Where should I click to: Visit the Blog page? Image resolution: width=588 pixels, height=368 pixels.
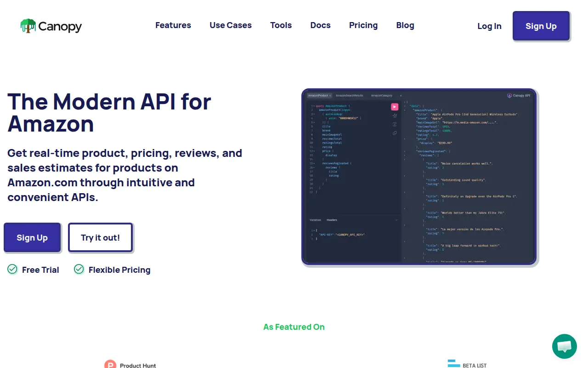405,25
